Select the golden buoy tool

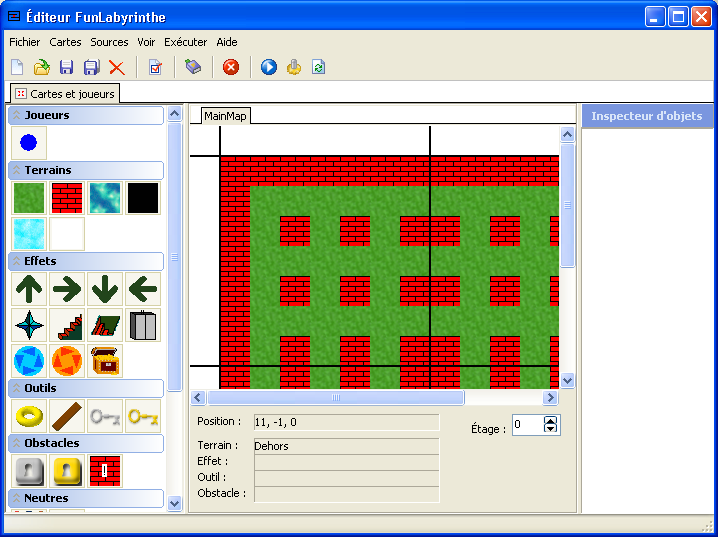[29, 416]
